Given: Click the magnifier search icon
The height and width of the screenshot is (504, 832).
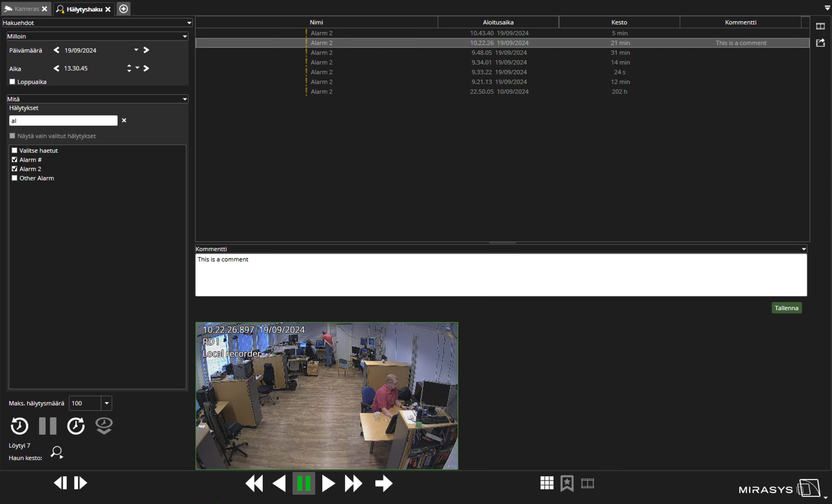Looking at the screenshot, I should pyautogui.click(x=57, y=452).
